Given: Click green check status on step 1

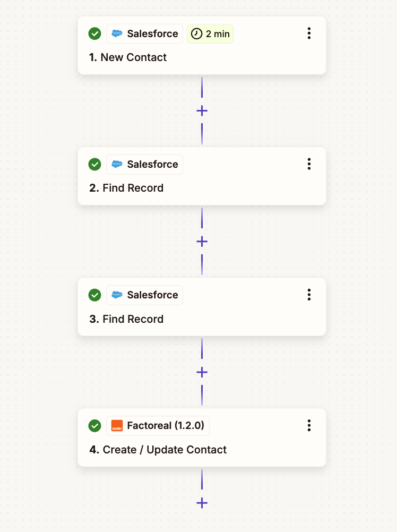Looking at the screenshot, I should click(x=94, y=33).
